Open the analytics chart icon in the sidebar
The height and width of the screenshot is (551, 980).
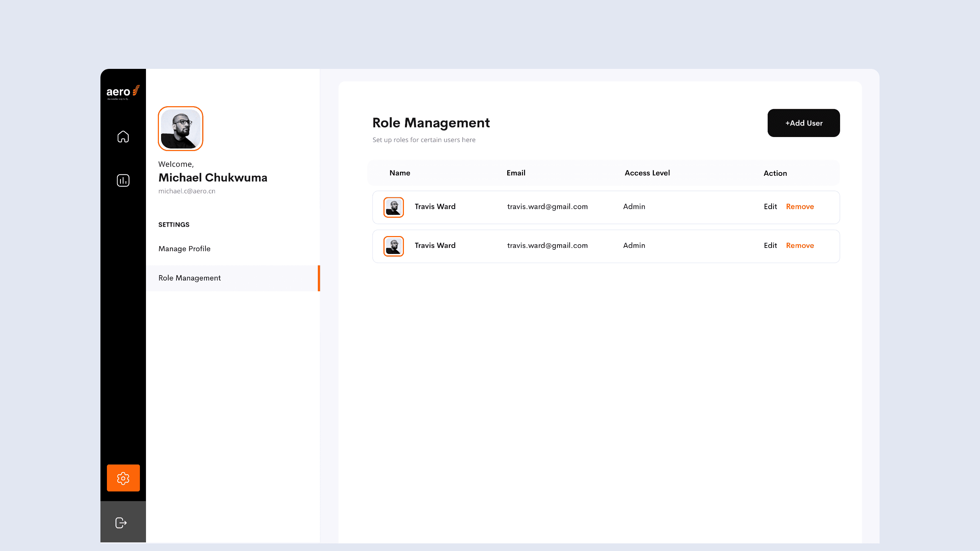pyautogui.click(x=123, y=180)
